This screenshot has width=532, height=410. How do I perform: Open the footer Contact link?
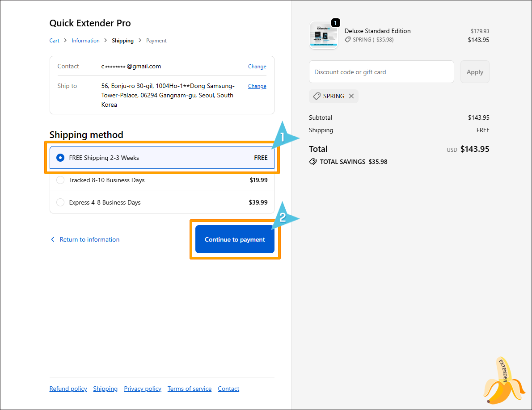[228, 389]
